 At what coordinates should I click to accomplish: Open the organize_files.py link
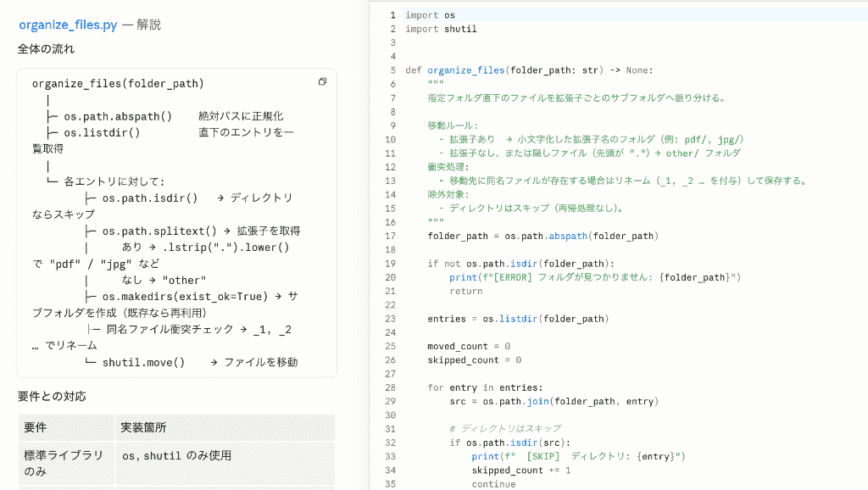pyautogui.click(x=68, y=25)
